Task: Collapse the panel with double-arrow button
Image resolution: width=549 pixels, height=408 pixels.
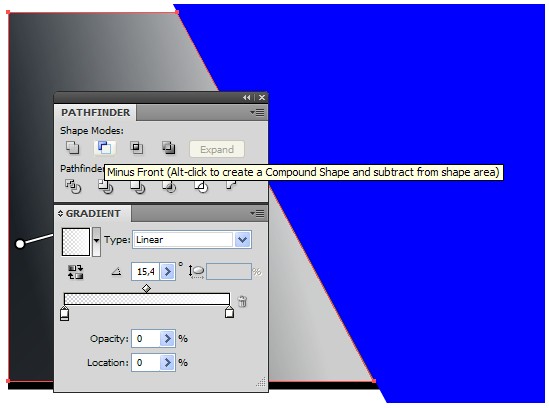Action: pyautogui.click(x=247, y=98)
